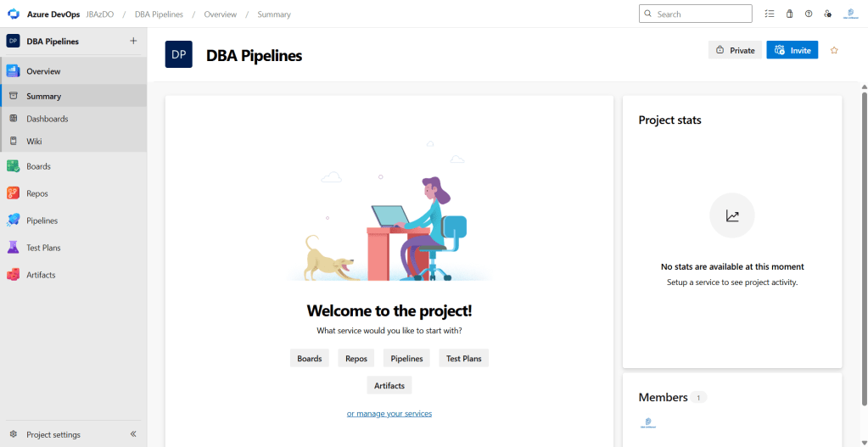The image size is (868, 447).
Task: Start with the Repos service button
Action: tap(356, 358)
